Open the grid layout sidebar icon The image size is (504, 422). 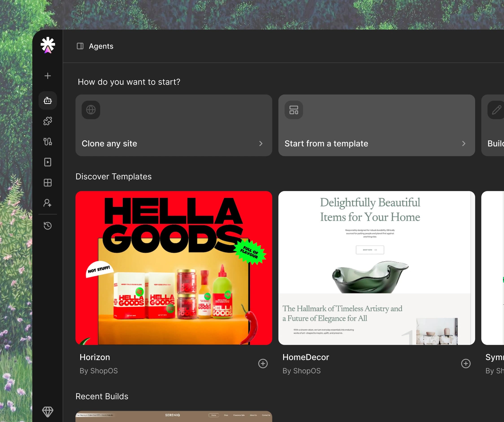point(48,183)
